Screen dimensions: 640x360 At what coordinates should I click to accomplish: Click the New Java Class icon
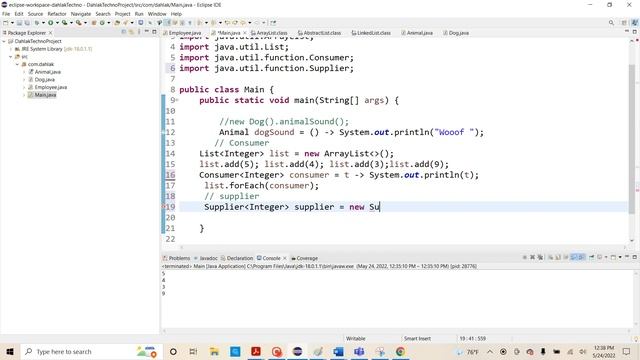point(102,23)
